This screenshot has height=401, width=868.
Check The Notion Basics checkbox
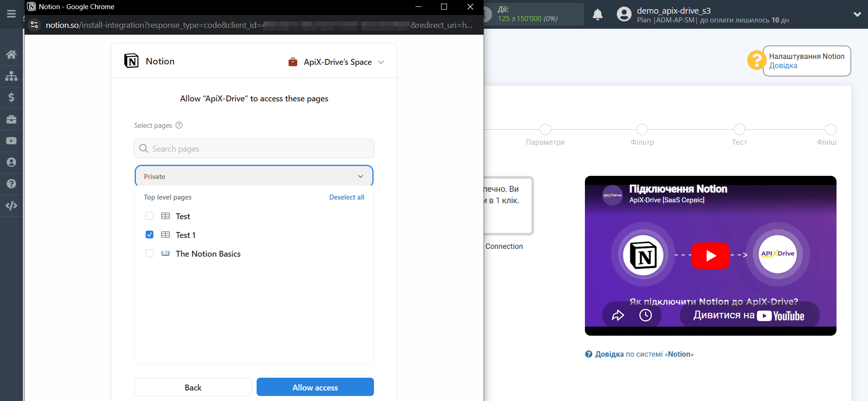149,253
